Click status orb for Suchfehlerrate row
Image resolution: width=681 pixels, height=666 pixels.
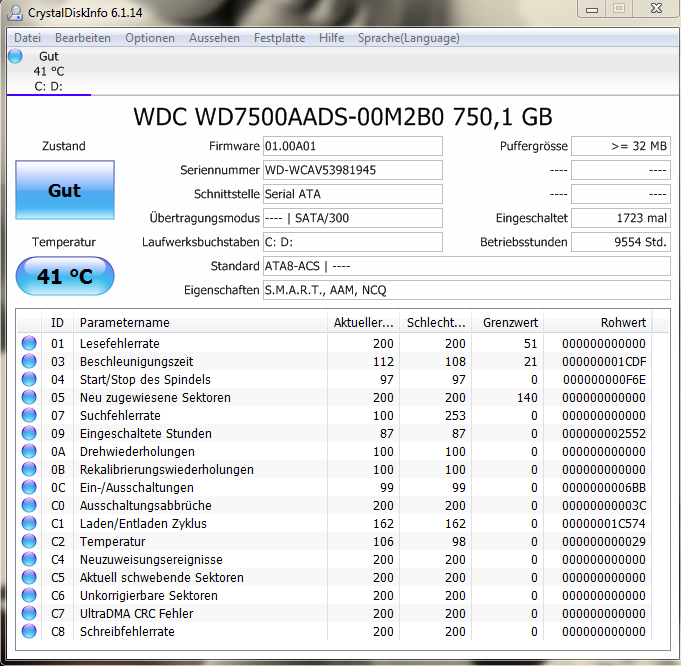[29, 415]
